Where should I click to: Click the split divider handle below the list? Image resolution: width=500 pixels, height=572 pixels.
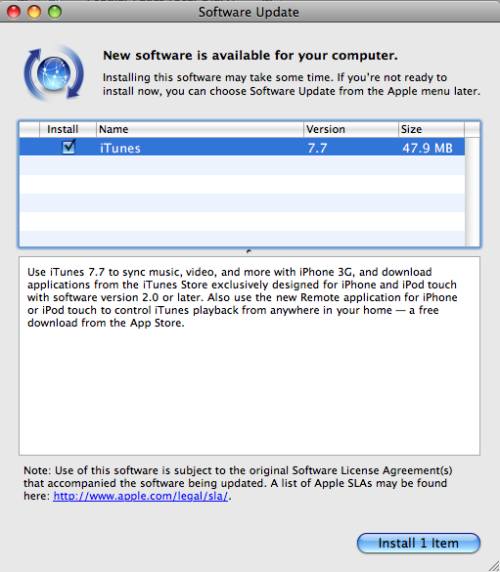(249, 251)
